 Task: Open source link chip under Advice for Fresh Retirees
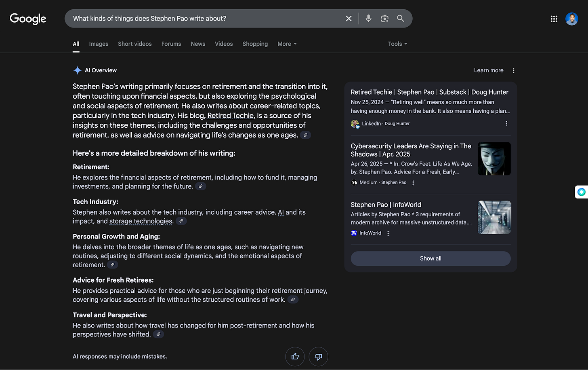click(x=293, y=300)
